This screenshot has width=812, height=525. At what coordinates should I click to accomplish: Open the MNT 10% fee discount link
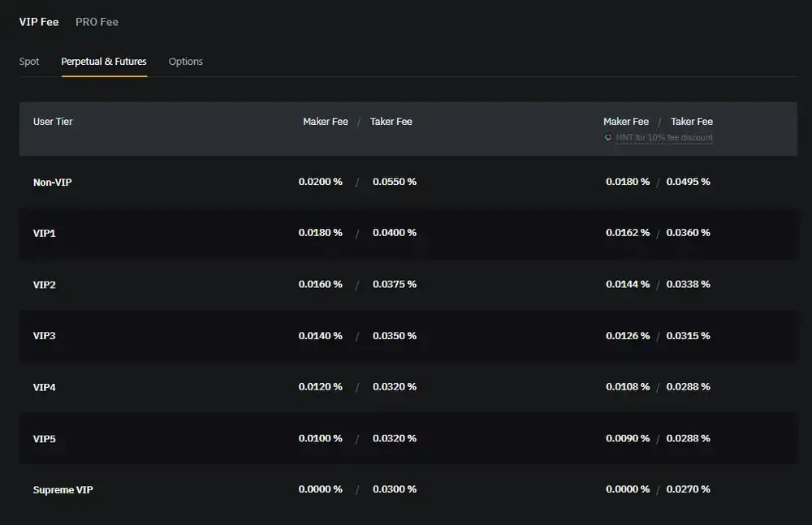point(663,138)
